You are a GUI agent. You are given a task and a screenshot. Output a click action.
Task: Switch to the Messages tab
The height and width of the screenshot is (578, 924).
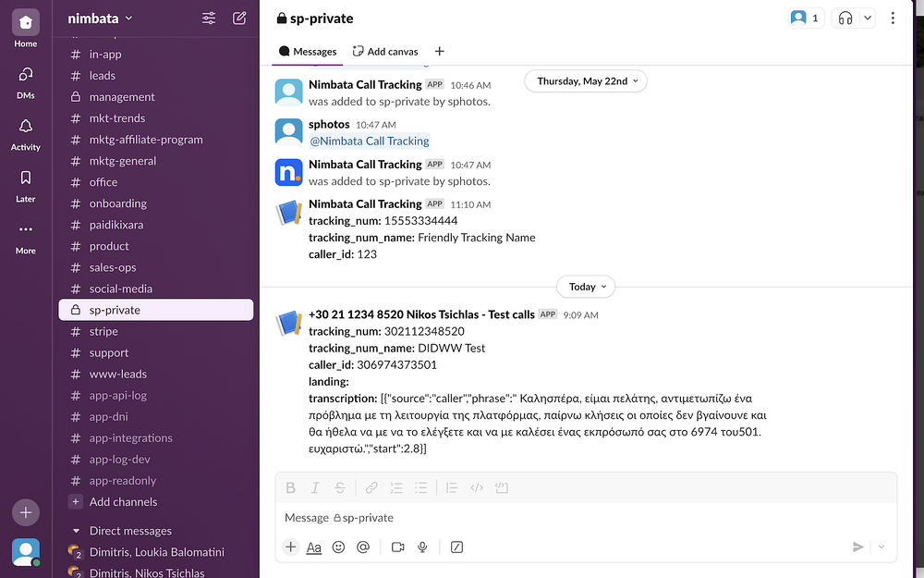coord(308,51)
